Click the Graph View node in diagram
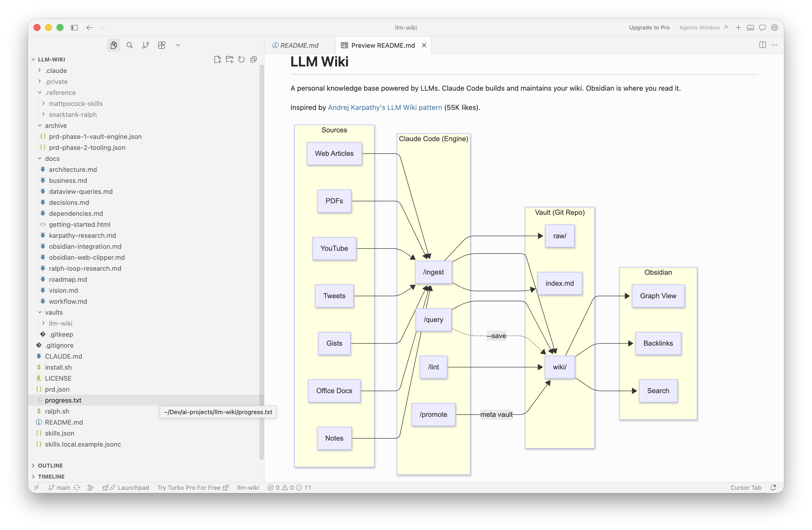This screenshot has height=530, width=812. (x=658, y=296)
